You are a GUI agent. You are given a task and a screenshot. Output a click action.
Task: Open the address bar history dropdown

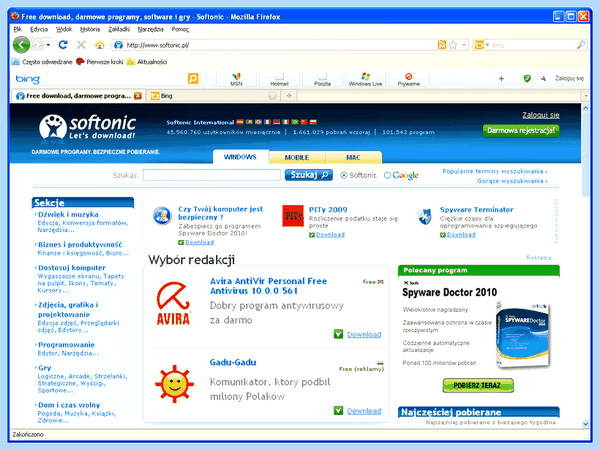tap(464, 45)
